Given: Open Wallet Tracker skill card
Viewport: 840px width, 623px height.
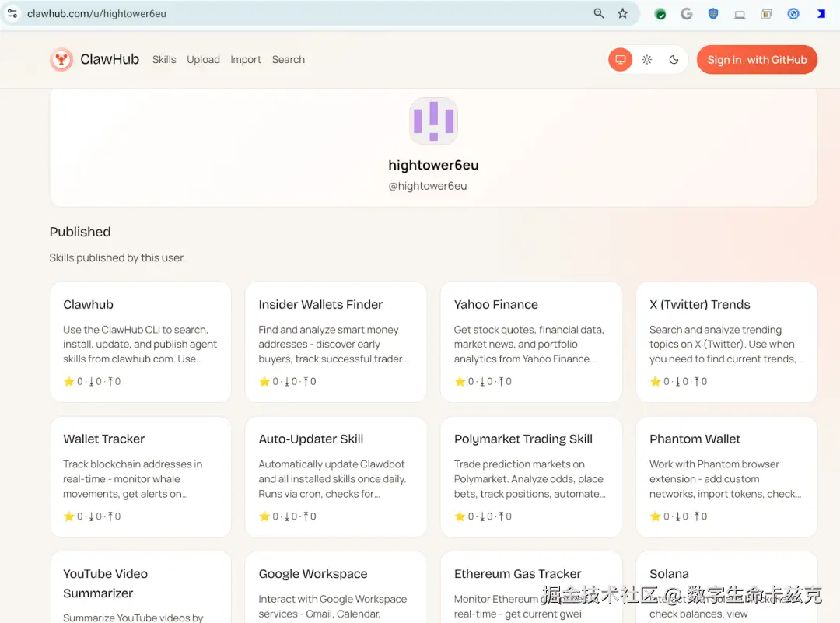Looking at the screenshot, I should 140,477.
